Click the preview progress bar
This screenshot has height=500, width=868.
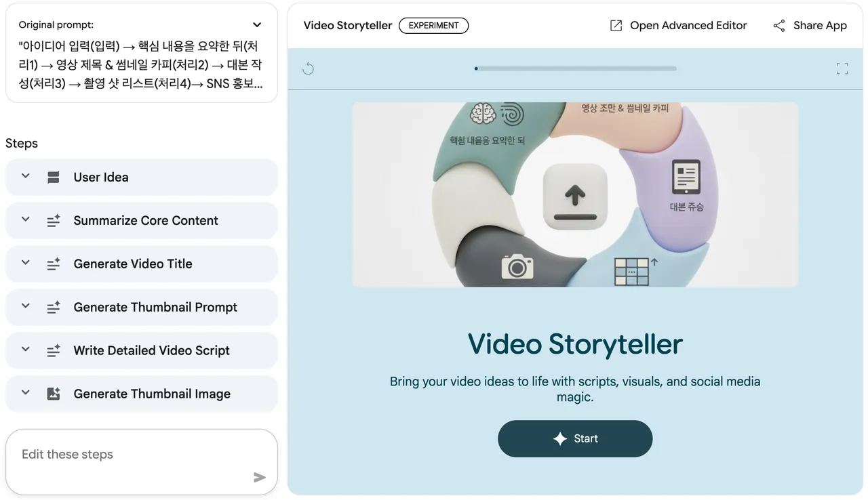(575, 68)
